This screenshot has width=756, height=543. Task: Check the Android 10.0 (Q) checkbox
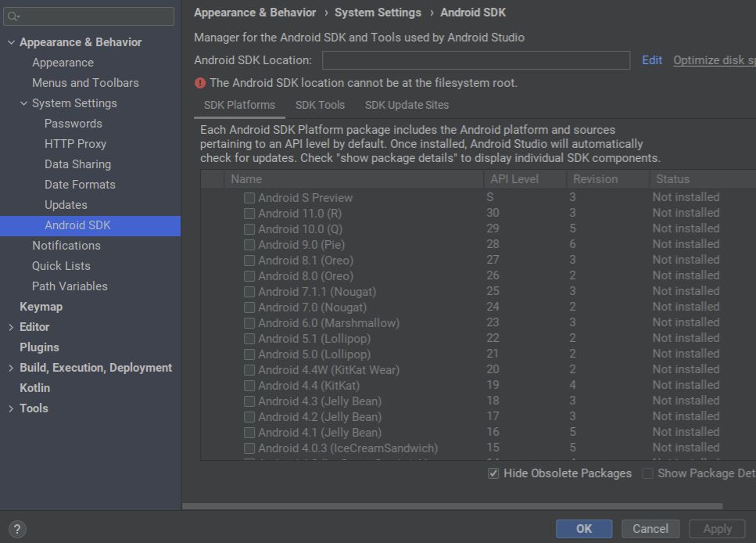tap(249, 229)
